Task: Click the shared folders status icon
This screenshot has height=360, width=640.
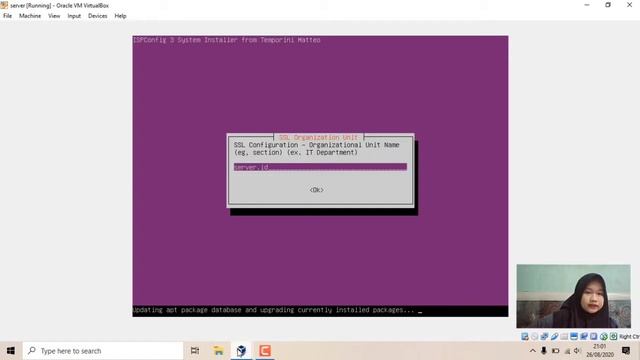Action: 564,336
